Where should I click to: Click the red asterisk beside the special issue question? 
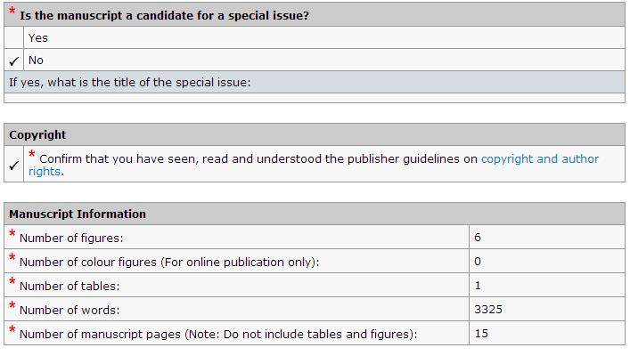tap(12, 12)
